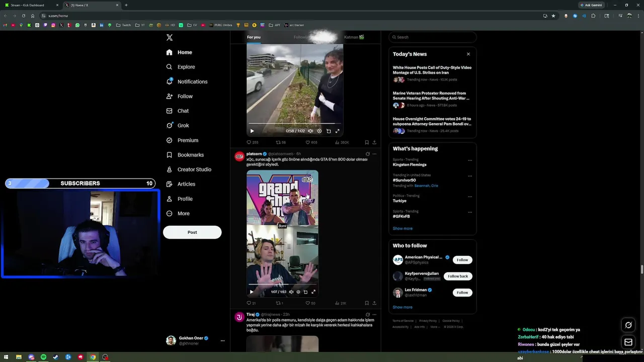The image size is (644, 362).
Task: Open more options for Turkiye trend
Action: [x=470, y=197]
